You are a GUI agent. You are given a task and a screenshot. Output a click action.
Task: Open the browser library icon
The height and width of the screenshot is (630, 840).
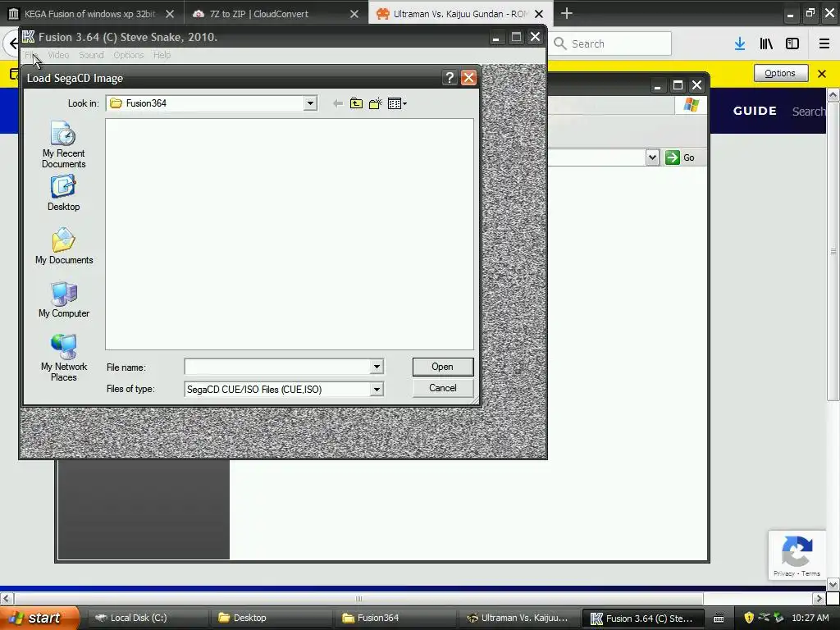pos(766,44)
